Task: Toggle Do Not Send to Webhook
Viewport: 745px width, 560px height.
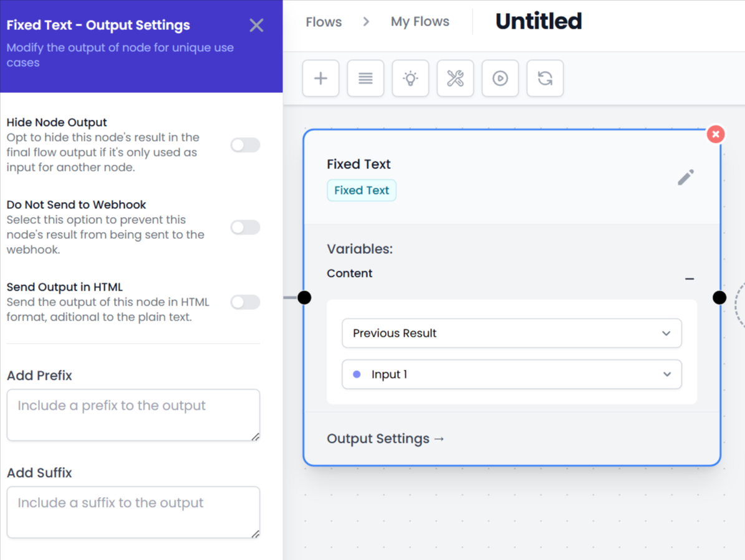Action: [x=245, y=228]
